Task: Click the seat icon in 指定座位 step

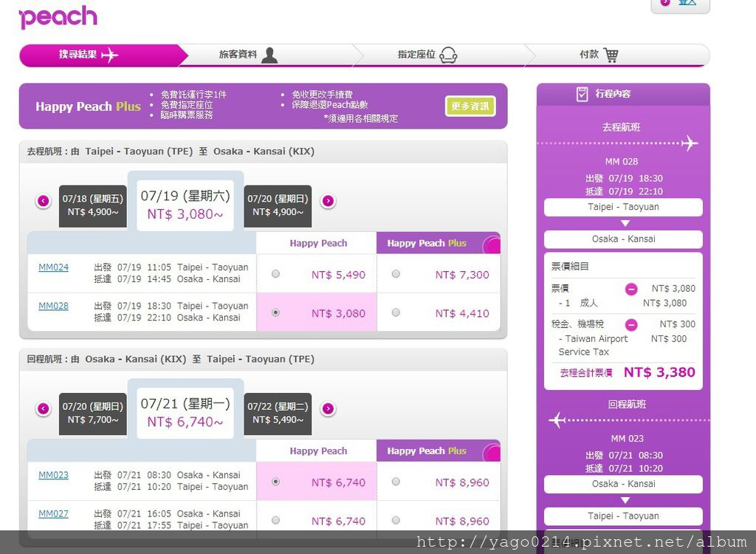Action: pyautogui.click(x=448, y=55)
